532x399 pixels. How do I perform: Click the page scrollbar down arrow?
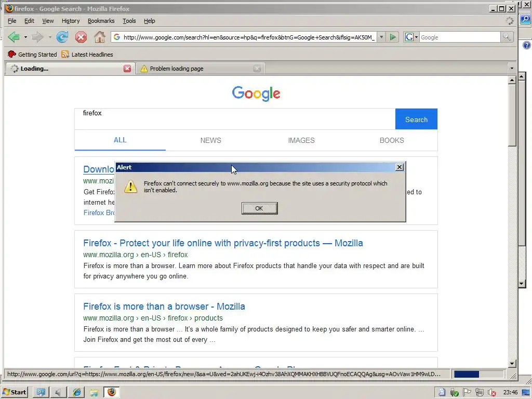click(512, 364)
